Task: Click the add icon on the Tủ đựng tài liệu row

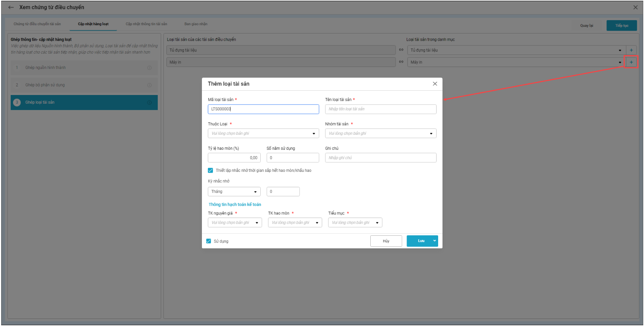Action: point(631,50)
